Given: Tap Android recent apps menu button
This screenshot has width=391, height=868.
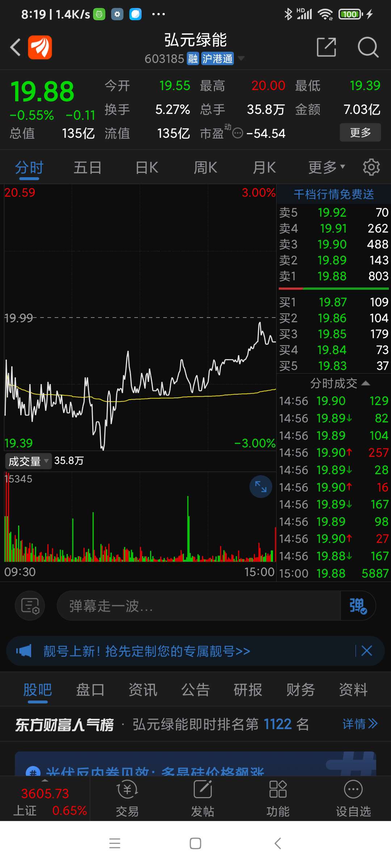Looking at the screenshot, I should tap(115, 843).
